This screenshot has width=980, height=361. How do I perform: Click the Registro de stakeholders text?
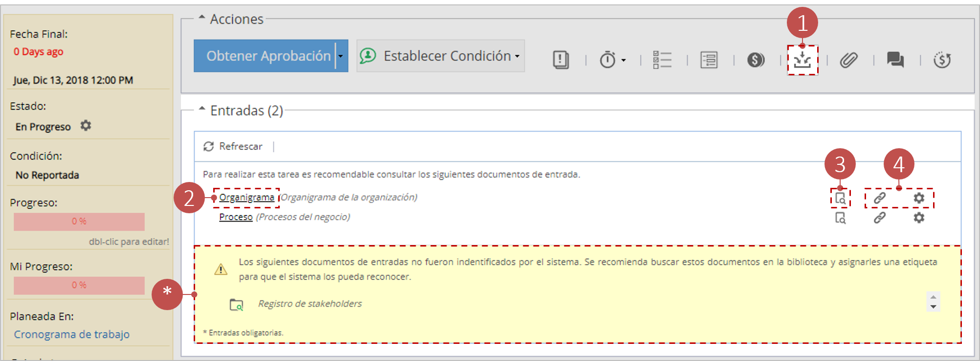click(x=310, y=304)
